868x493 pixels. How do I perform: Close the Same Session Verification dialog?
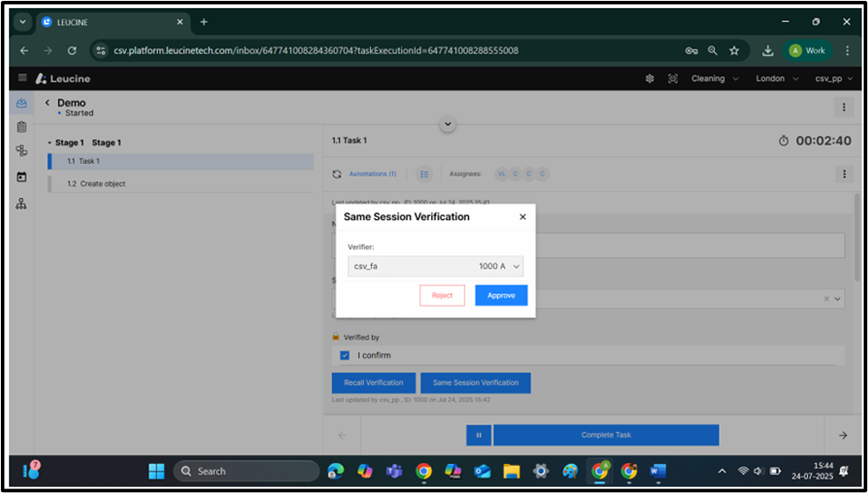[x=523, y=217]
